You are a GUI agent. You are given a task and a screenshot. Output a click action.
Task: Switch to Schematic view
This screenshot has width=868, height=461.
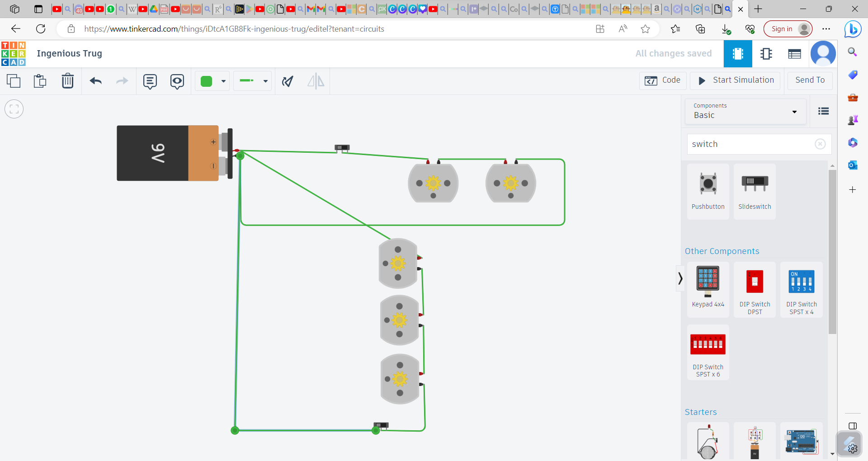(766, 54)
